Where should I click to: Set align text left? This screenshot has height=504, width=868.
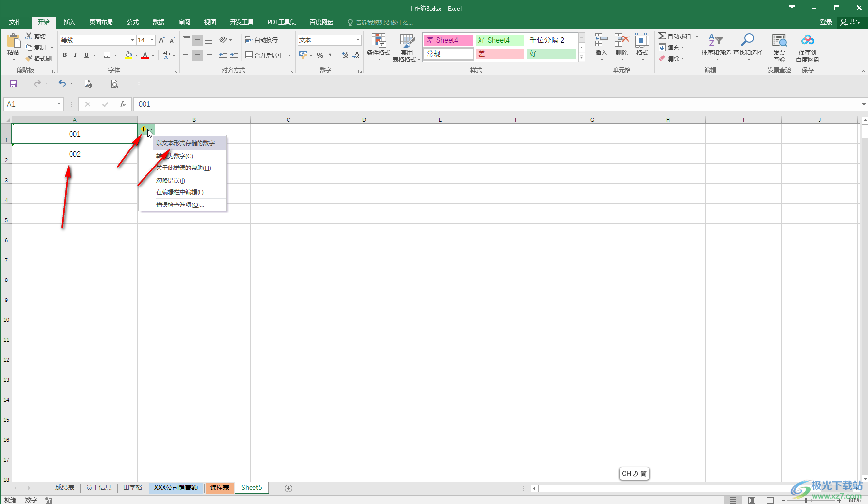187,55
